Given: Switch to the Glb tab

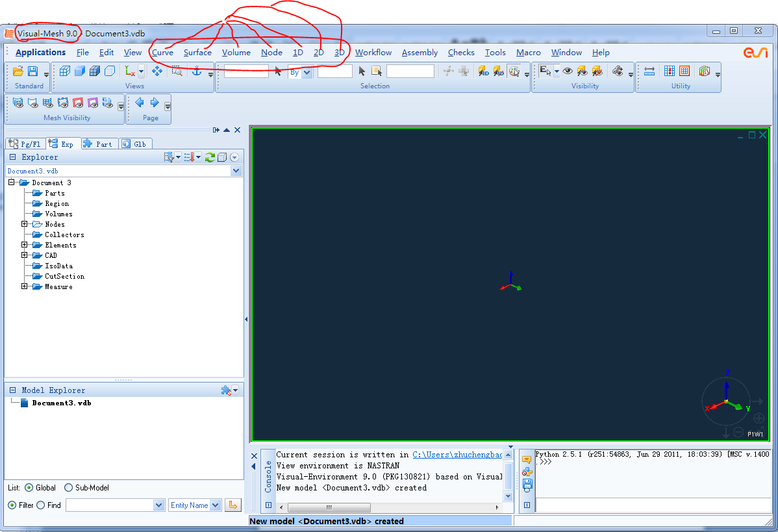Looking at the screenshot, I should 136,144.
